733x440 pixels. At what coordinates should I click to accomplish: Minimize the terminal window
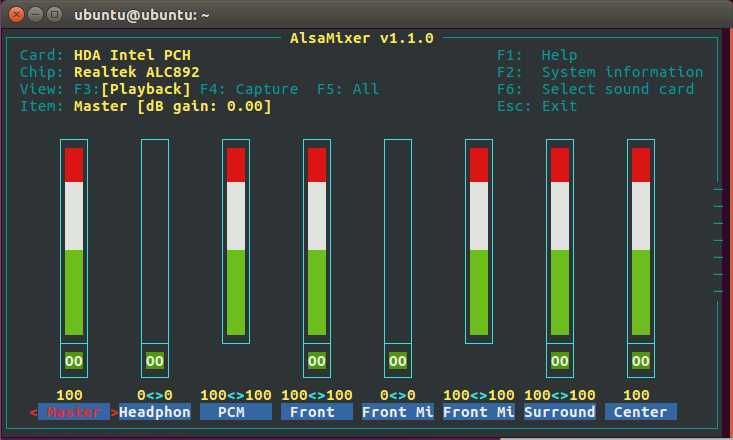click(x=36, y=14)
